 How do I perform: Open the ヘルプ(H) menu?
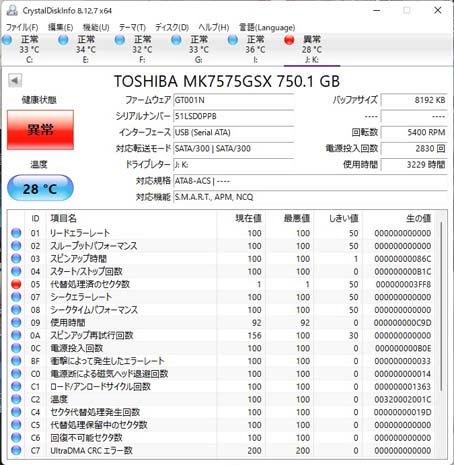click(x=214, y=27)
